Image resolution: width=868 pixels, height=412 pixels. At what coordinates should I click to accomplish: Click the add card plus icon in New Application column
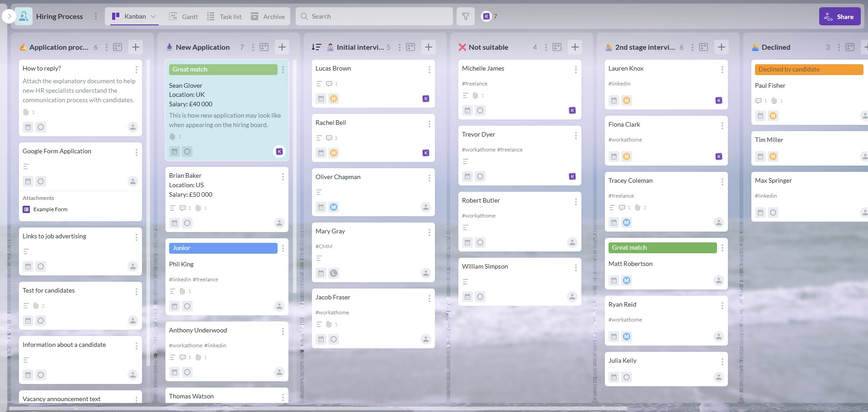point(282,47)
